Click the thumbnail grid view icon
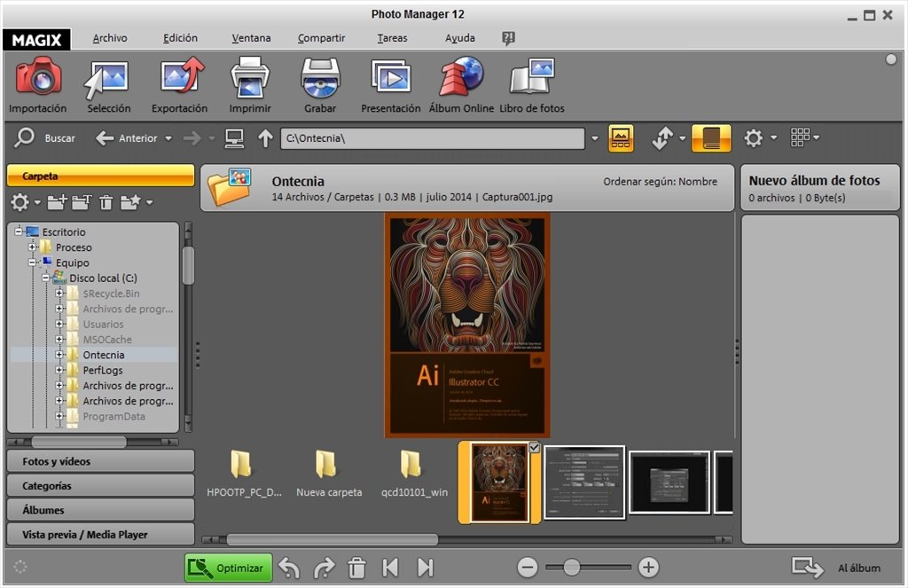The height and width of the screenshot is (588, 908). tap(800, 137)
